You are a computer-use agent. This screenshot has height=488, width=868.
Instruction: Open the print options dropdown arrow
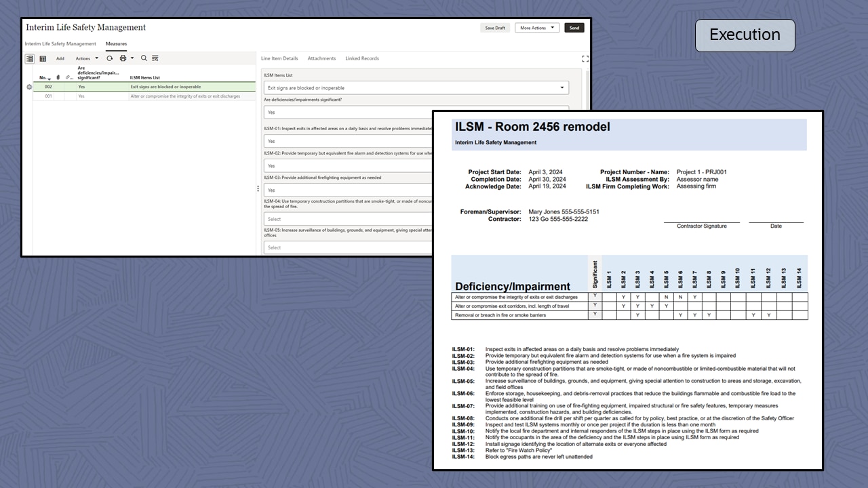132,58
